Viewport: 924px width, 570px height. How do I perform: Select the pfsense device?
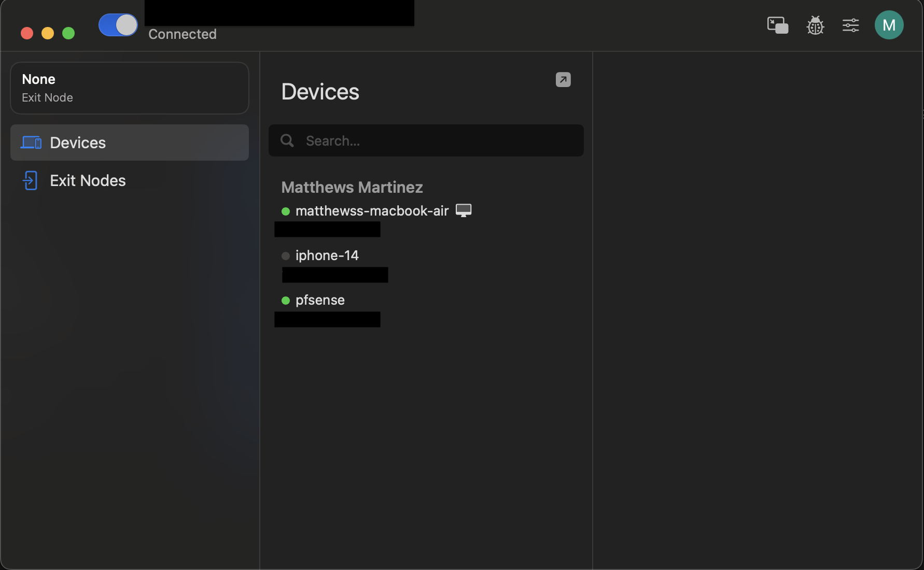(320, 300)
